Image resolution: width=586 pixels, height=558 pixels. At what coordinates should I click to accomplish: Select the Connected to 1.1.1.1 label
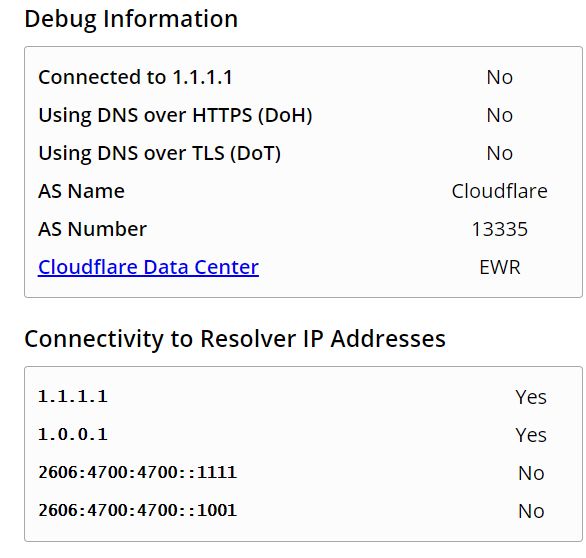[x=136, y=77]
